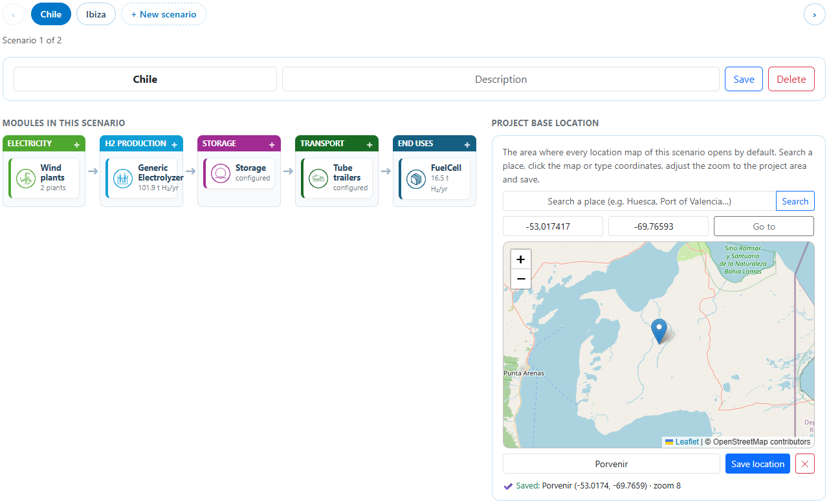Click the Storage tank icon

coord(221,173)
